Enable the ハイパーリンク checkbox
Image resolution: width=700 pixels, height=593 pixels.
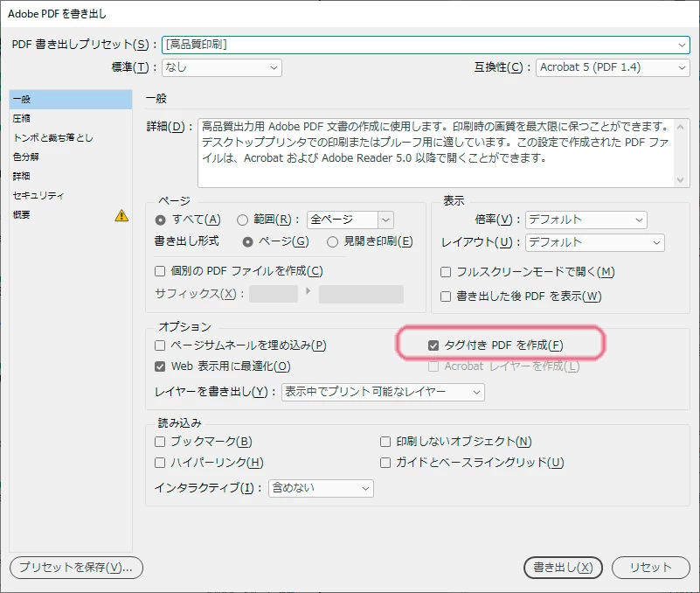(x=160, y=463)
